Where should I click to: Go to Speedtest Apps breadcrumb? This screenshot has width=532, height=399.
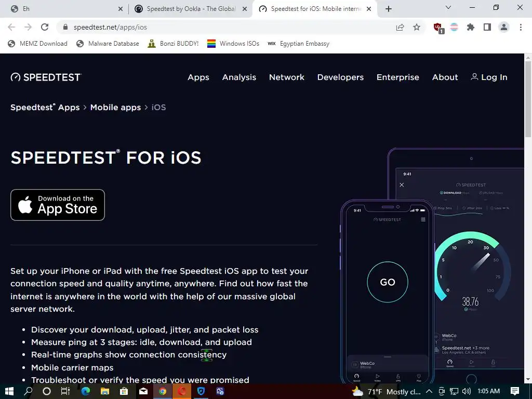(x=45, y=107)
